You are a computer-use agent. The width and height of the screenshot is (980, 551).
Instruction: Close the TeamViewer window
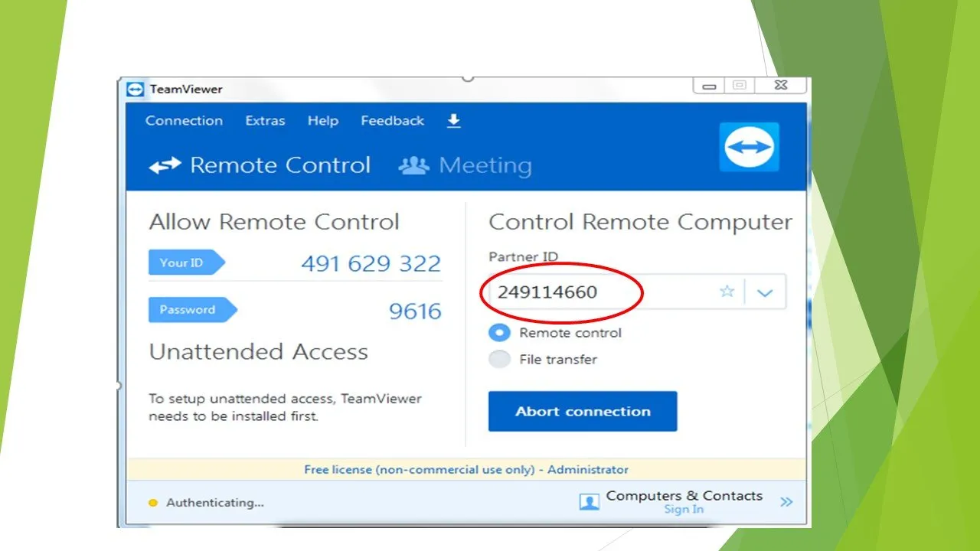780,86
